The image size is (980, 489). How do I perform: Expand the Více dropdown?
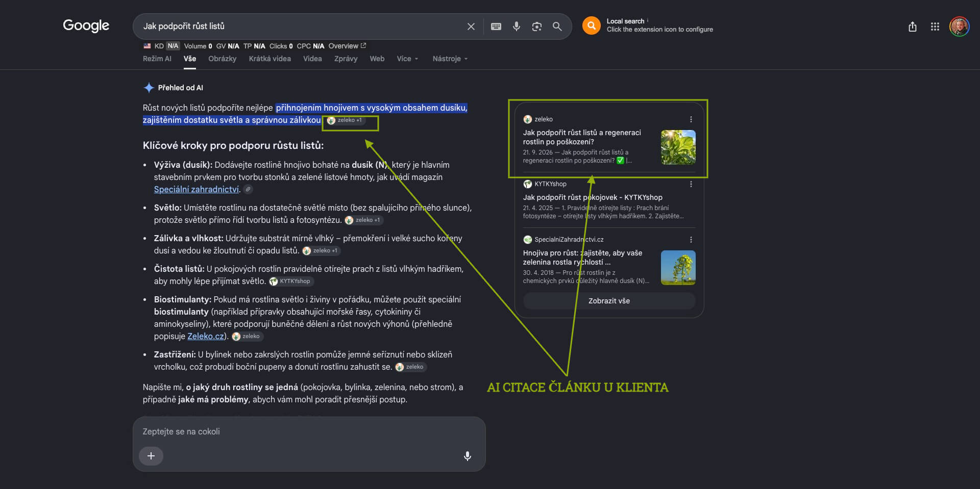(x=407, y=59)
